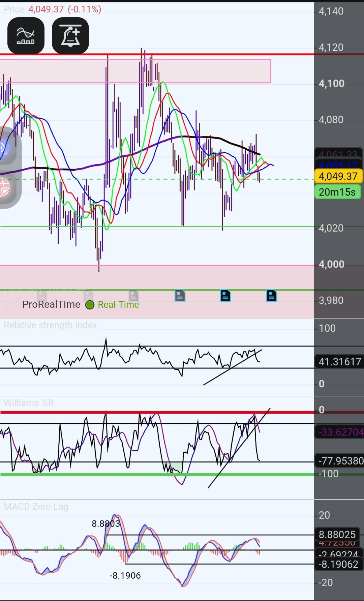Open Relative strength index settings label
This screenshot has width=364, height=601.
[x=51, y=325]
